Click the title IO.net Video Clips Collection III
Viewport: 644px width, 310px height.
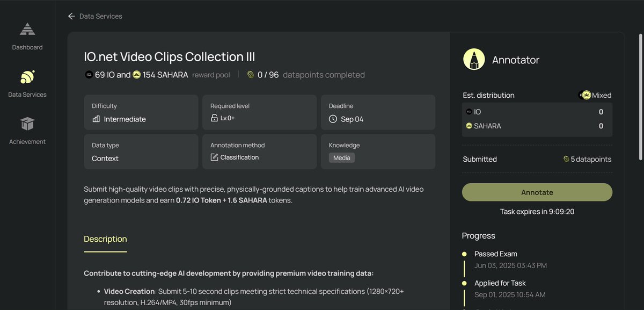(170, 57)
